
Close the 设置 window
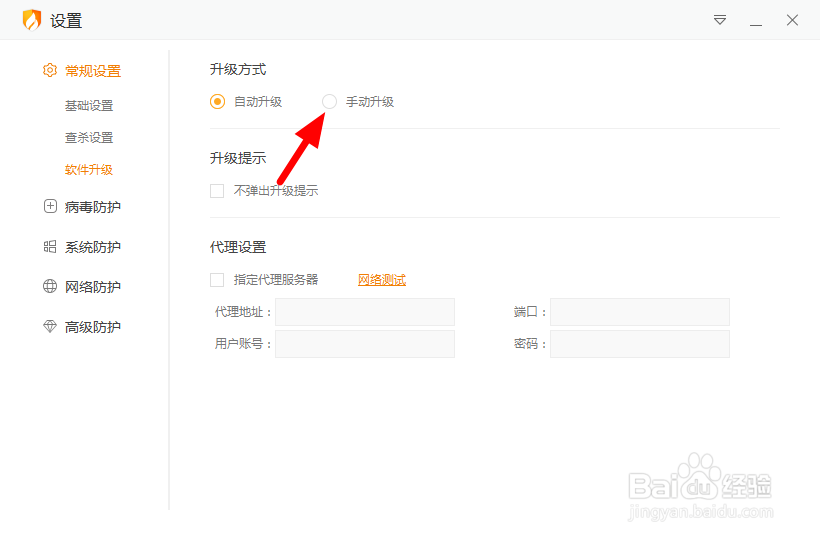coord(792,20)
